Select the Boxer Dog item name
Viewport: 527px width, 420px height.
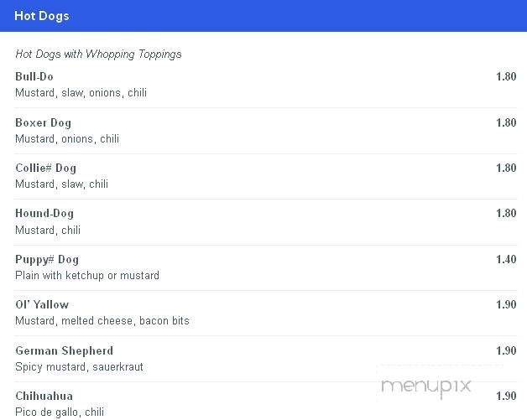click(x=44, y=123)
